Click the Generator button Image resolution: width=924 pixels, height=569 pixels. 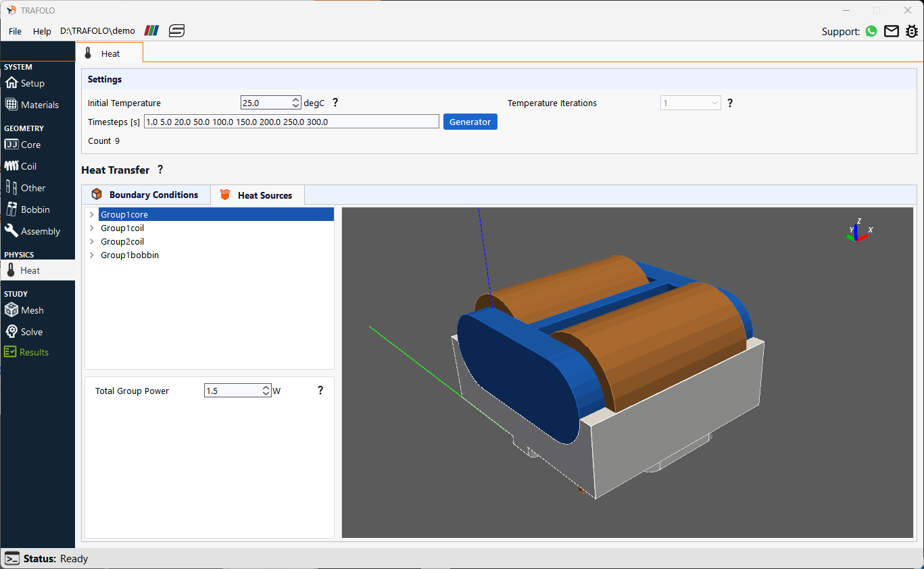point(470,122)
